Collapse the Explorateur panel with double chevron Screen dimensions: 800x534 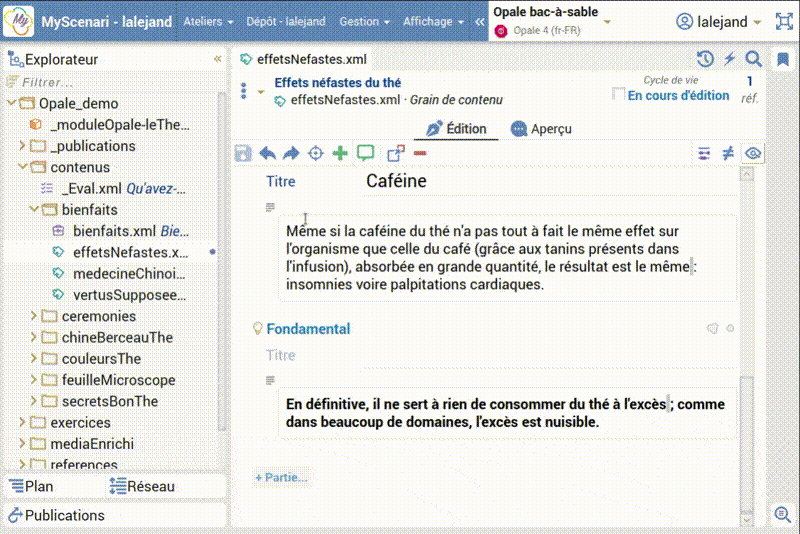[x=218, y=59]
